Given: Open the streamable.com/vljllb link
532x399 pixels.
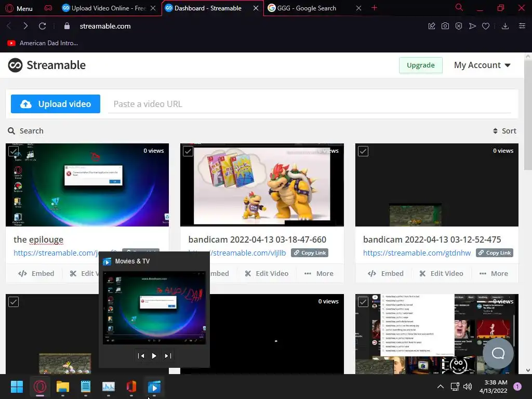Looking at the screenshot, I should point(249,253).
